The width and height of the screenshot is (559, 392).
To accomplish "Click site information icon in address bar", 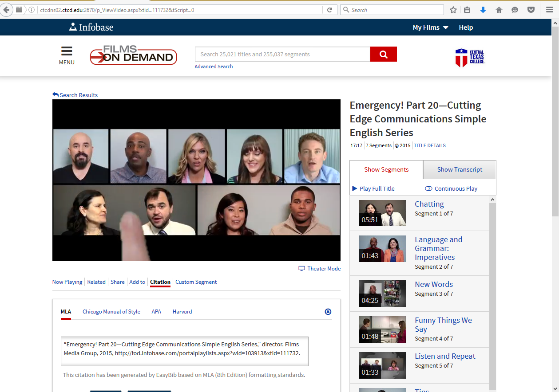I will tap(32, 10).
